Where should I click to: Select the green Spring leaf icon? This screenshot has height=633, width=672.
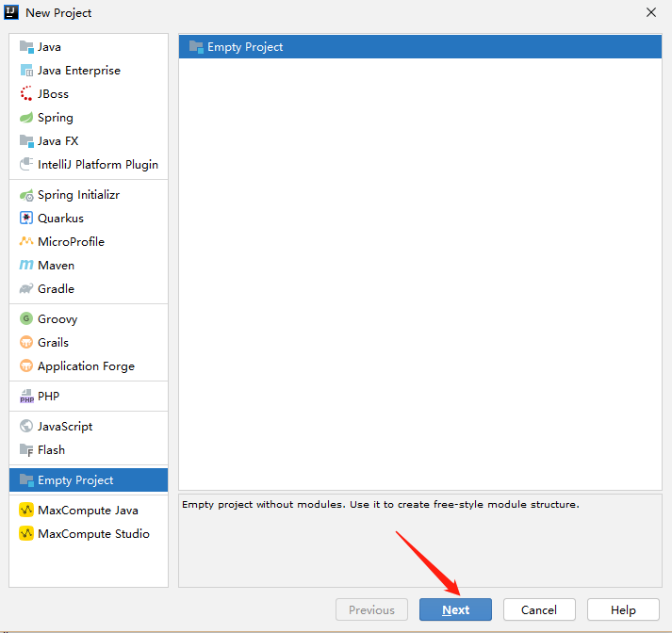(26, 118)
